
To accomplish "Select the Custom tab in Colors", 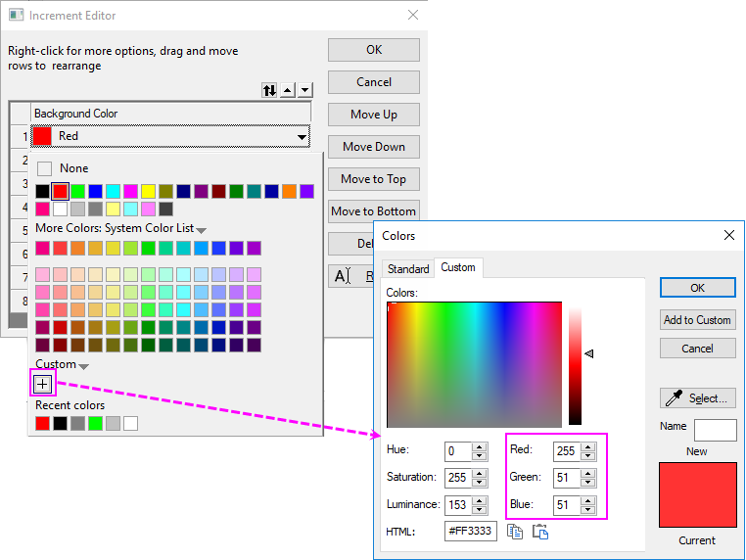I will [457, 267].
